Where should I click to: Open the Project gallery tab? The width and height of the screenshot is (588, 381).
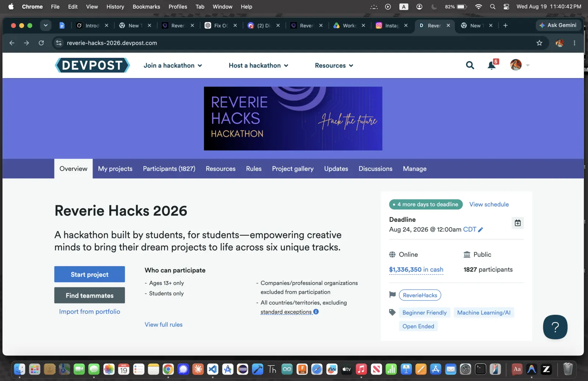point(293,169)
